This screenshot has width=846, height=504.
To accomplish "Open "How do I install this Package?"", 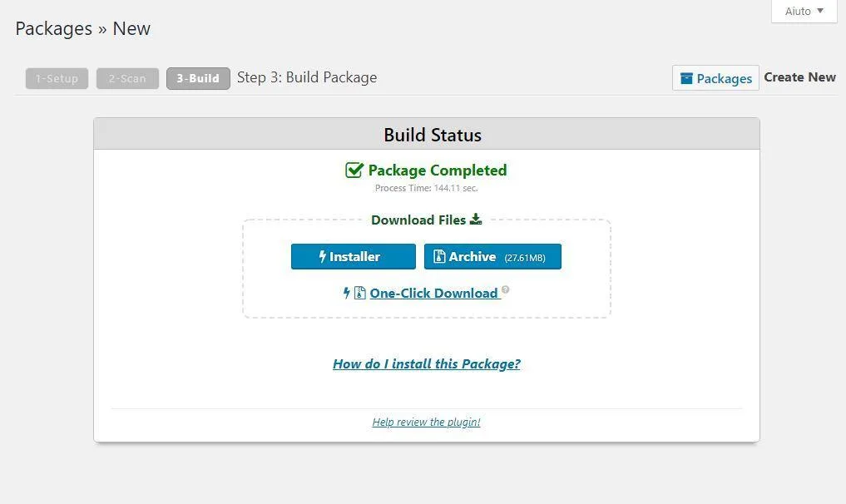I will coord(426,363).
